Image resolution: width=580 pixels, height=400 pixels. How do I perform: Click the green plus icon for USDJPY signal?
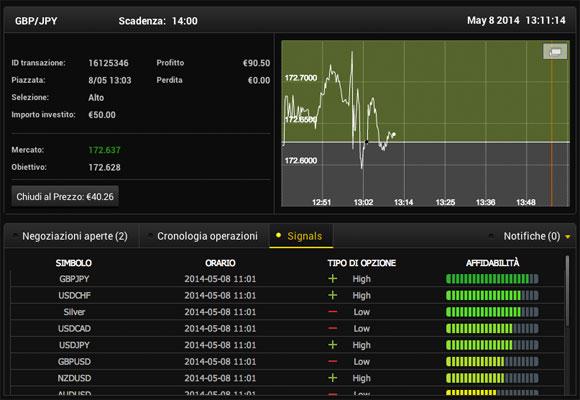pos(333,345)
